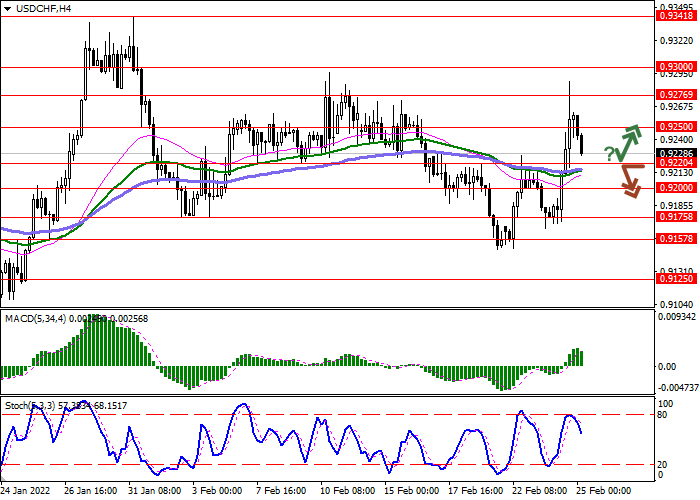The image size is (700, 500).
Task: Click the 15 Feb 00:00 time label
Action: (412, 491)
